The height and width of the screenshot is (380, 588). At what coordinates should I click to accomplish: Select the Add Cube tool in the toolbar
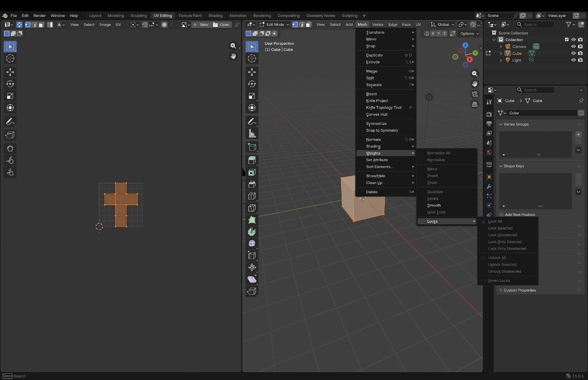(x=252, y=147)
